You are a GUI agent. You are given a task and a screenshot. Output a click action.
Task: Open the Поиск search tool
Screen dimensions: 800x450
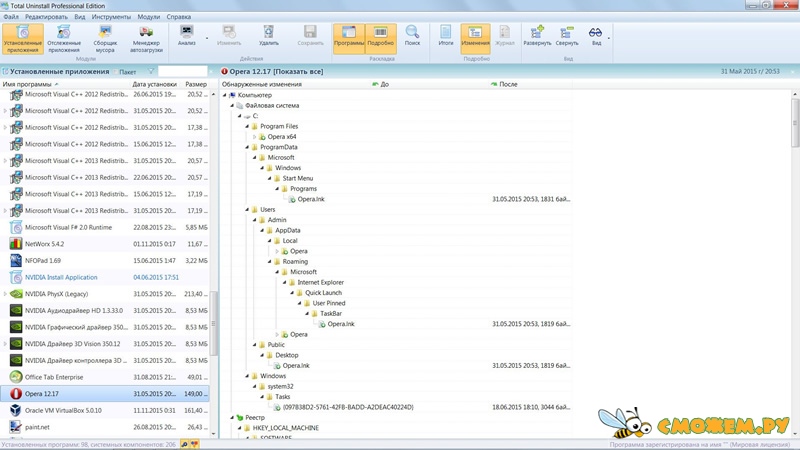[412, 36]
